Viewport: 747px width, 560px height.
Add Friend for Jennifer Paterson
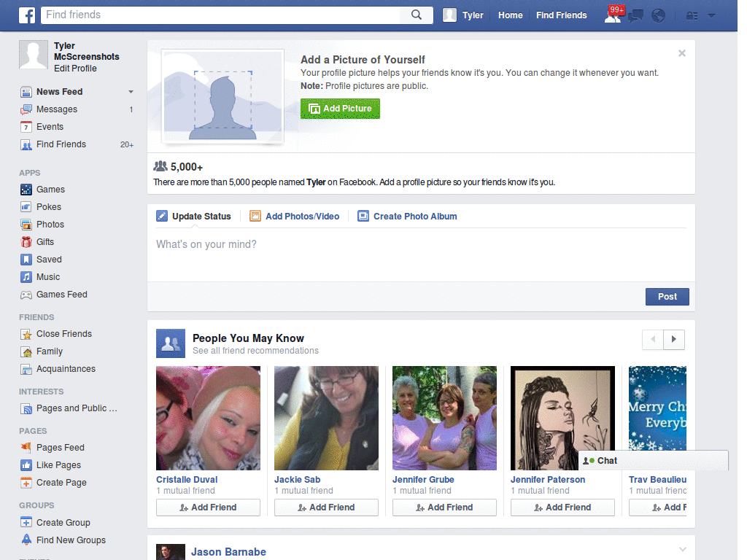click(562, 507)
